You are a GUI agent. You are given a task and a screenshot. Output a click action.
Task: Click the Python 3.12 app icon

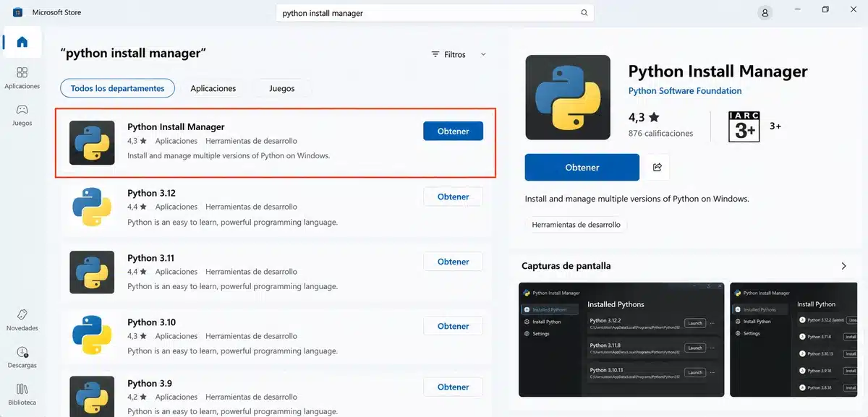click(x=92, y=207)
